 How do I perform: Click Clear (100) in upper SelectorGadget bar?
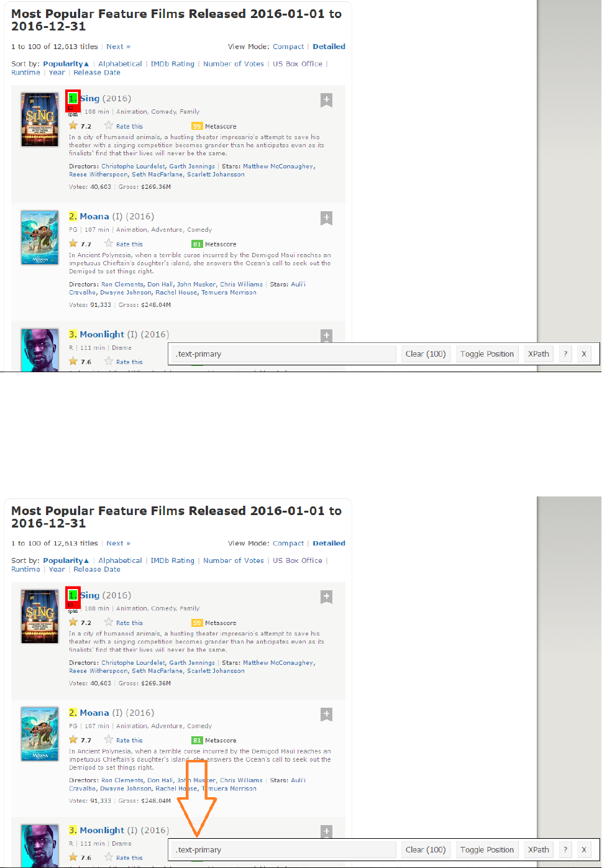point(426,354)
